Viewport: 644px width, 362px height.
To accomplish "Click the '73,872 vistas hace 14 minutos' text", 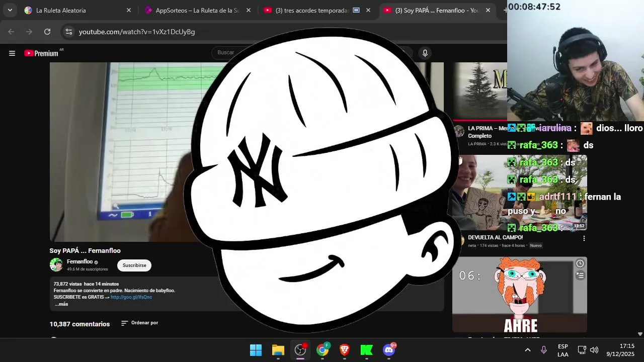I will point(86,284).
